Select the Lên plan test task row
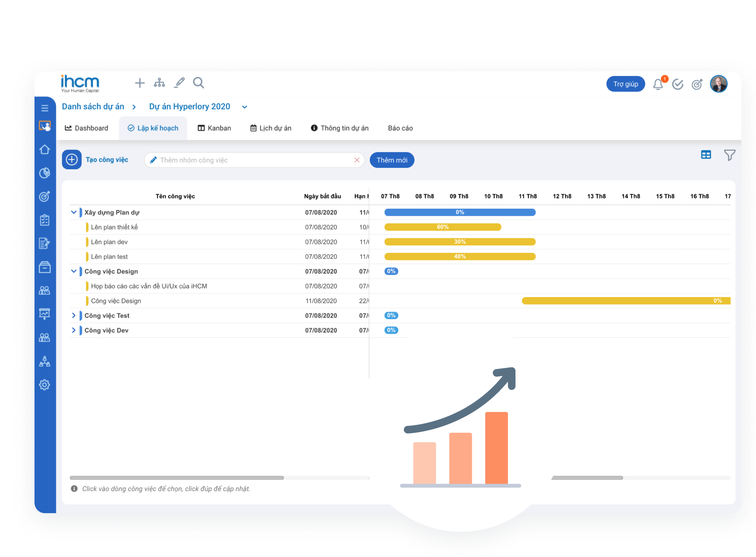This screenshot has height=557, width=756. [219, 256]
